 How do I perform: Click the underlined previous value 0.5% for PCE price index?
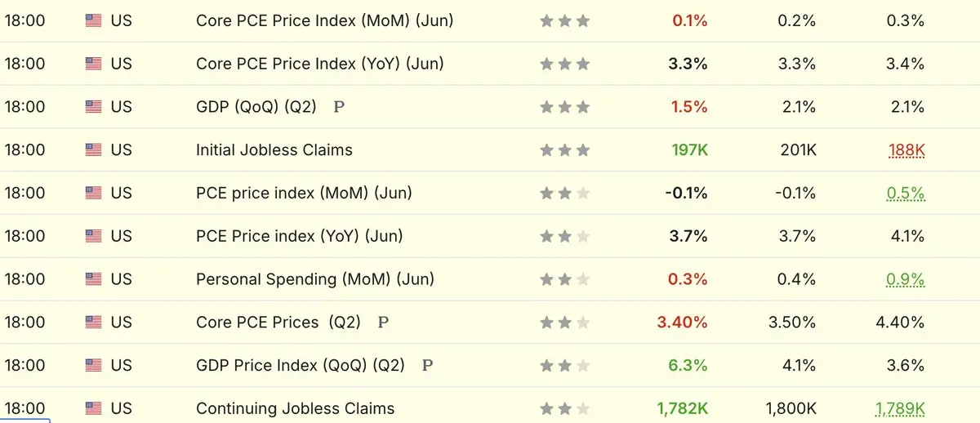(906, 194)
